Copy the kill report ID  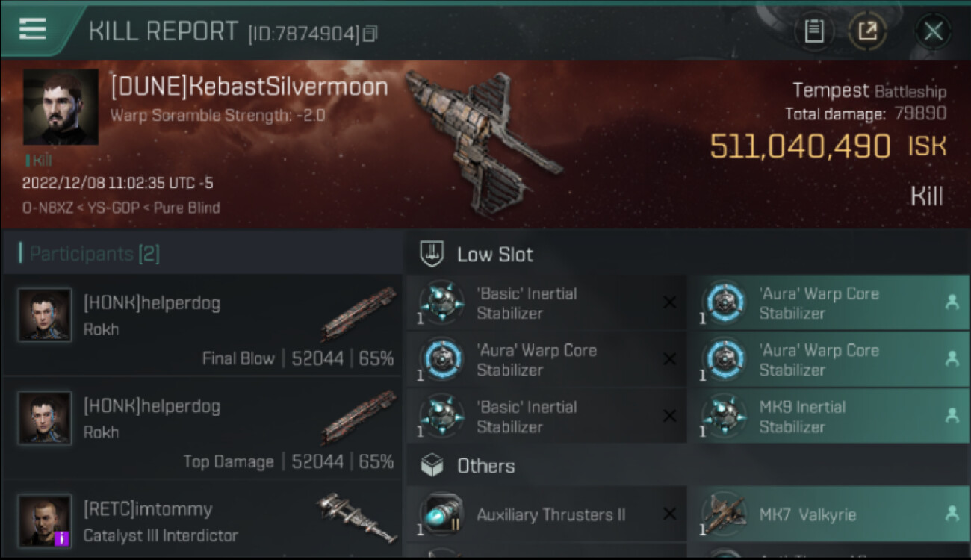tap(370, 33)
